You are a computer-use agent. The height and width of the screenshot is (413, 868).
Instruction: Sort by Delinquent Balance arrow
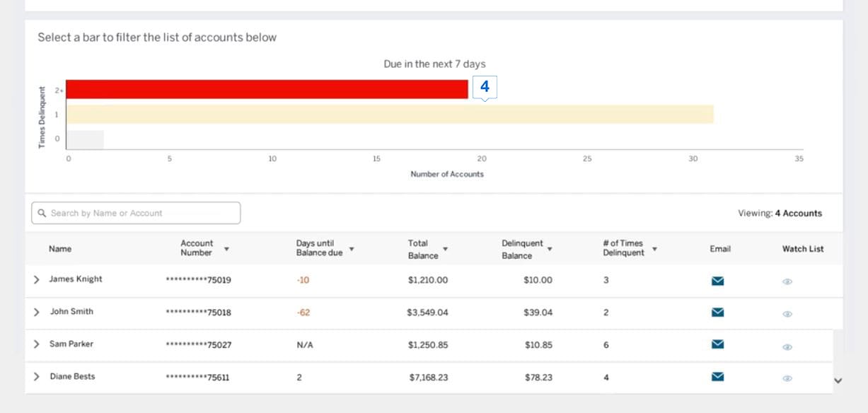tap(550, 249)
